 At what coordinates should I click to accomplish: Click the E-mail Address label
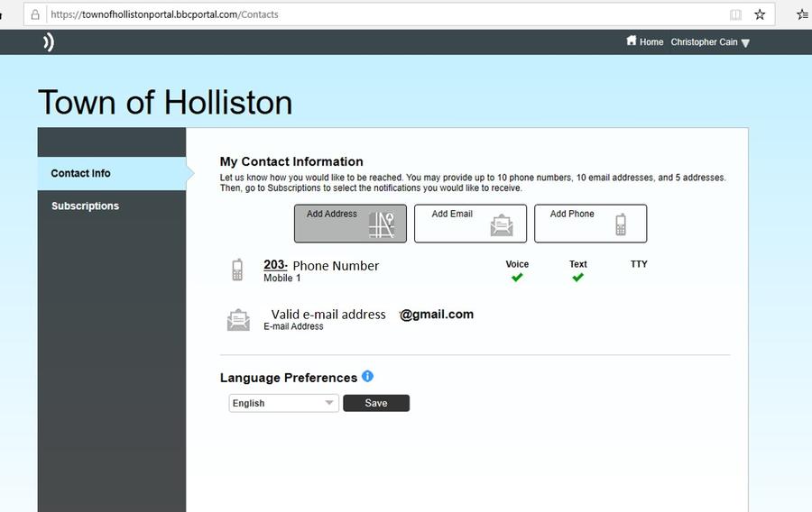[x=293, y=326]
